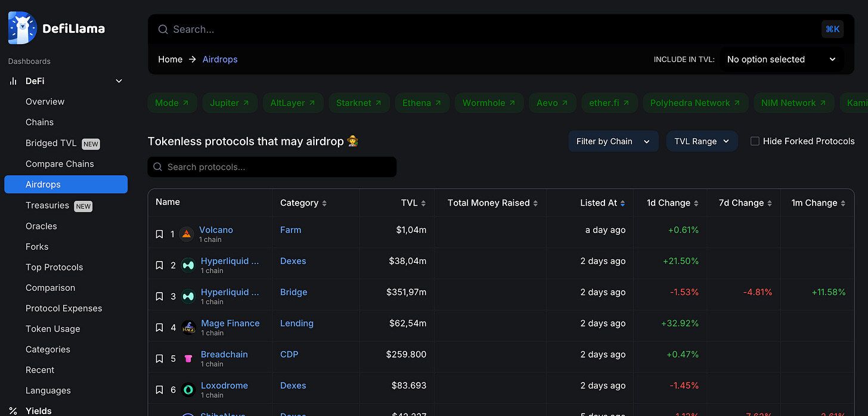This screenshot has width=868, height=416.
Task: Click the Yields percent icon in sidebar
Action: coord(13,411)
